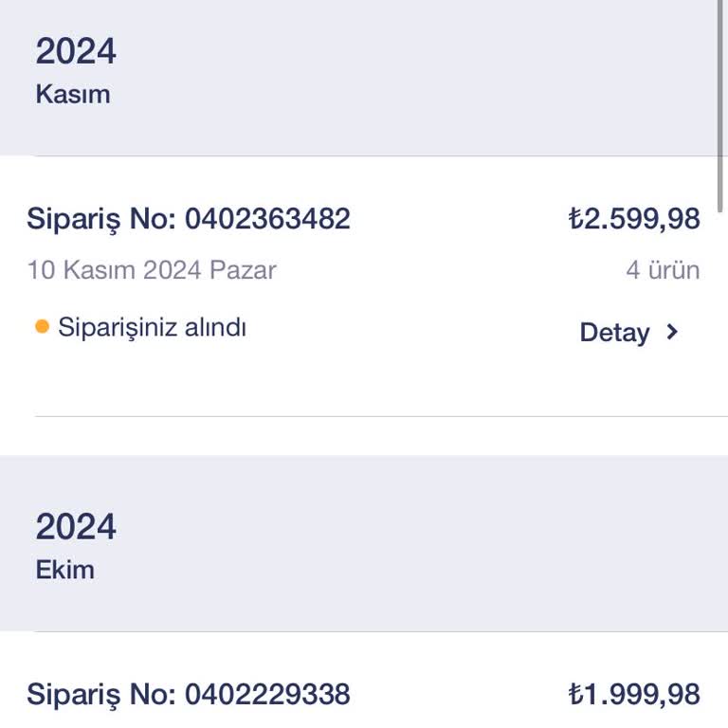This screenshot has width=728, height=728.
Task: Click the 4 ürün item count
Action: (x=663, y=270)
